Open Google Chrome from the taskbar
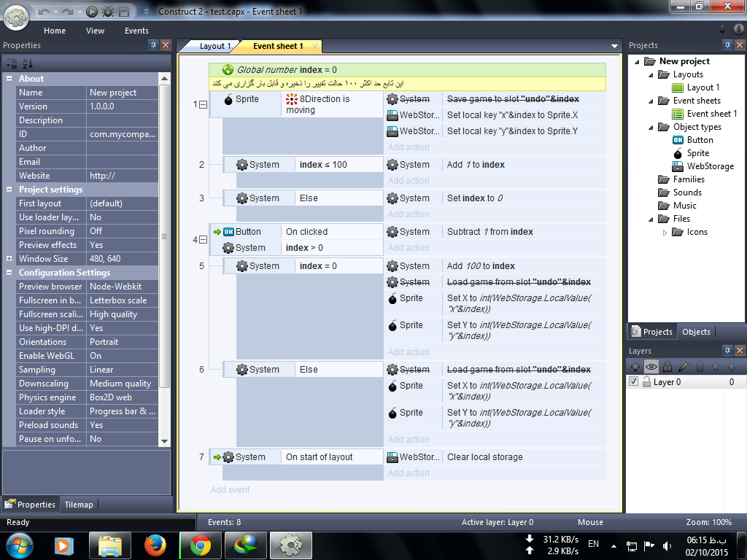The height and width of the screenshot is (560, 747). click(201, 545)
